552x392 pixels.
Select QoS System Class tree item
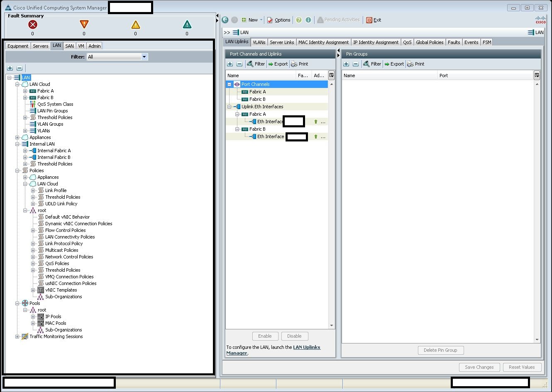point(55,104)
